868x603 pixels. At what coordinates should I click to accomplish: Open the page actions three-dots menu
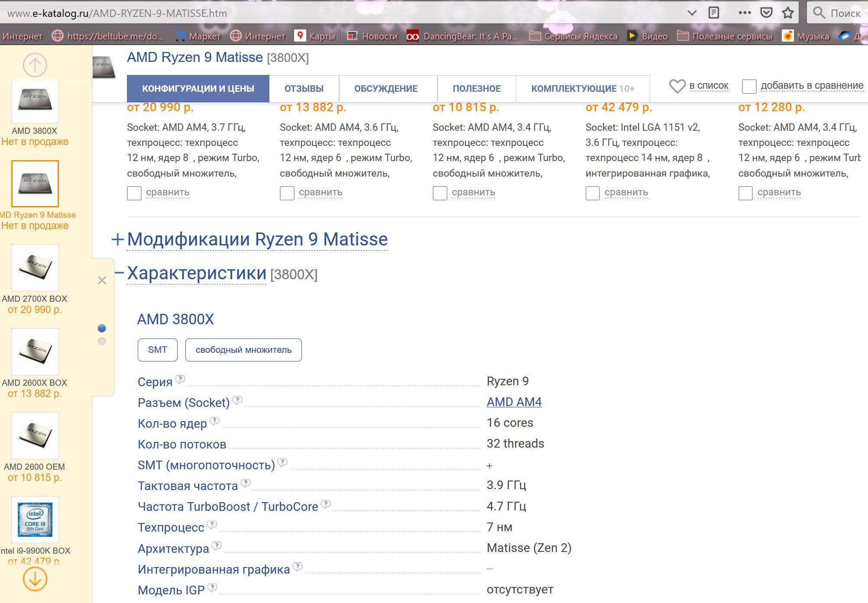[x=745, y=13]
